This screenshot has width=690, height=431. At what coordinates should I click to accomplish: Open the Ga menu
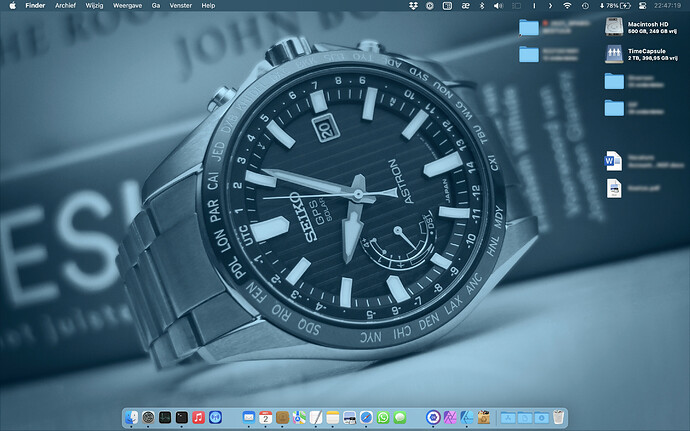point(155,6)
